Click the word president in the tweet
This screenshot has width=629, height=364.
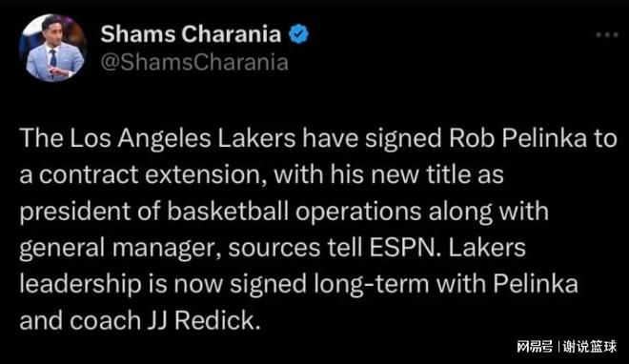[74, 212]
